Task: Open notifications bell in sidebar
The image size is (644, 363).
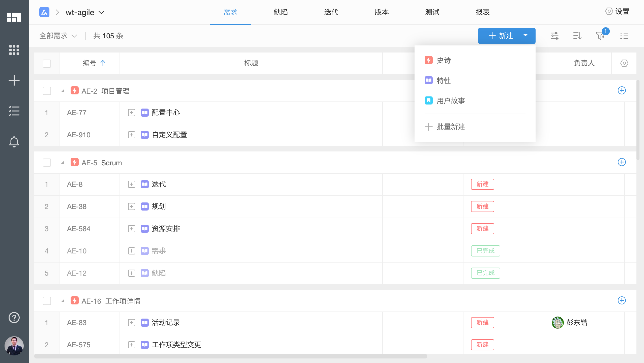Action: (14, 142)
